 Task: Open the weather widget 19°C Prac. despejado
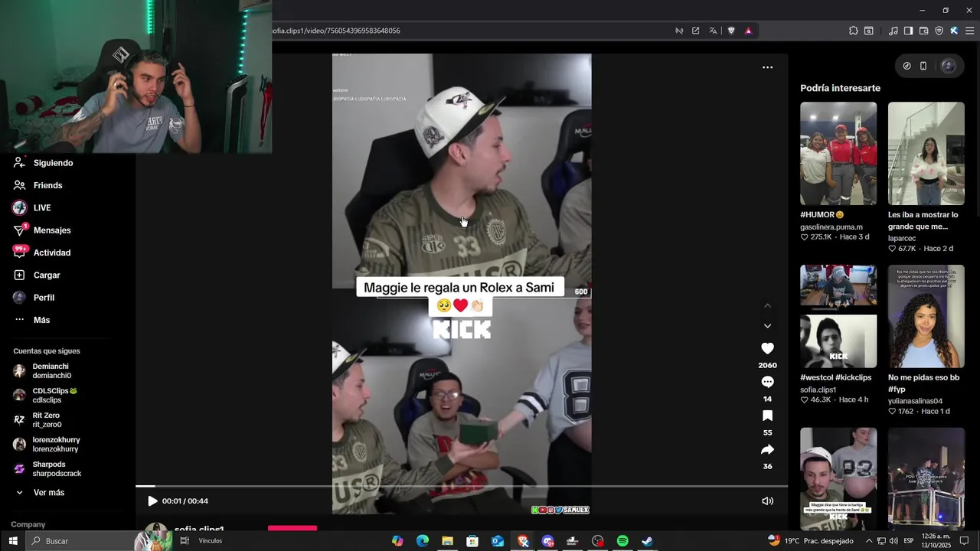811,541
